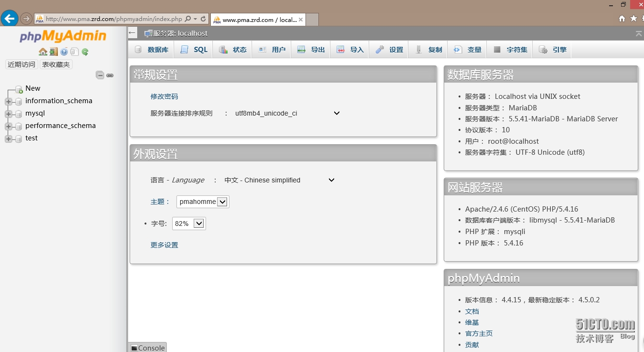Collapse all tree nodes with minus icon

[x=100, y=75]
